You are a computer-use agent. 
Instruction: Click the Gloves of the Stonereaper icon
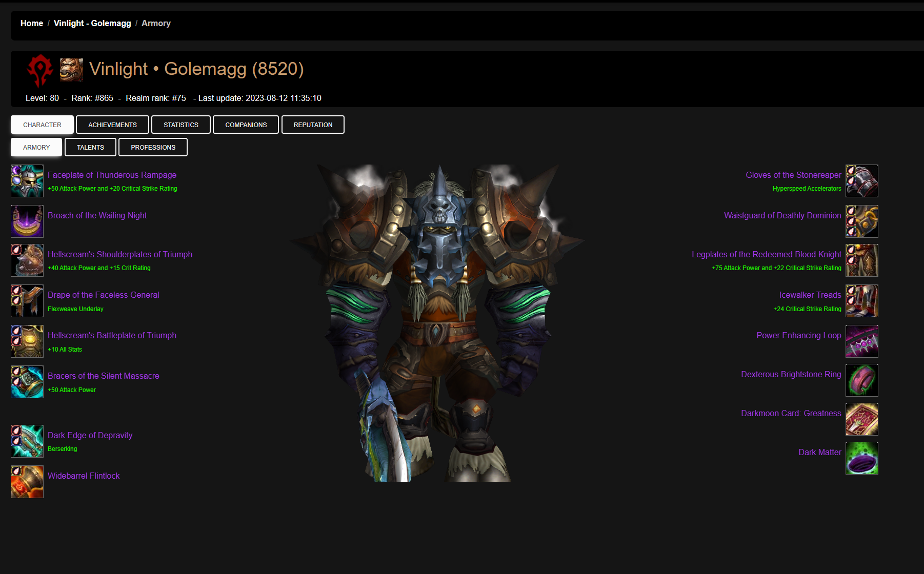click(x=861, y=181)
